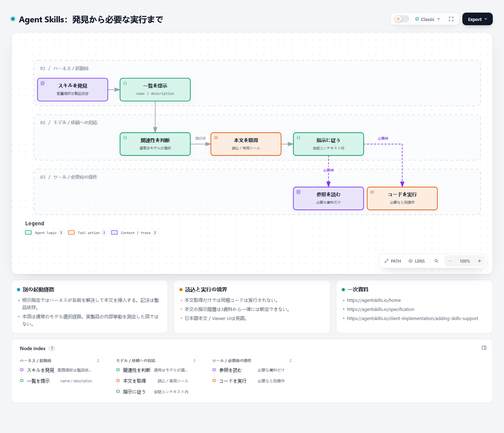Click 選択後 edge label

tap(201, 139)
